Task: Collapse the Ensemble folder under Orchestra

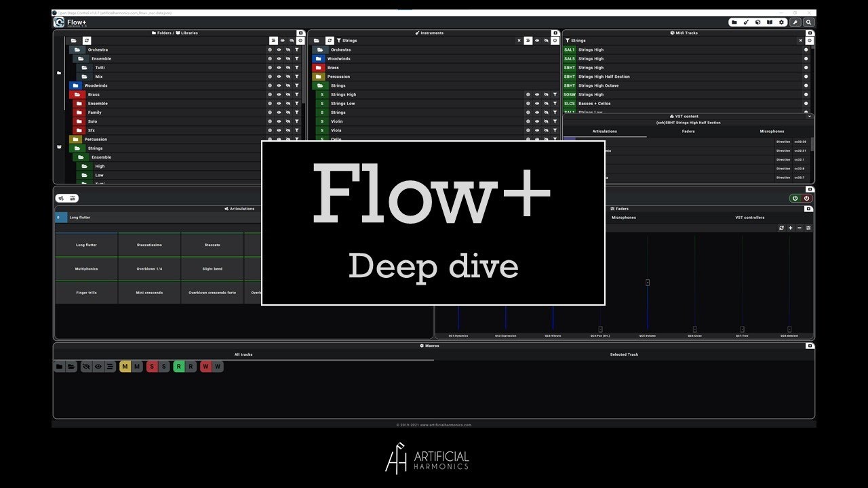Action: pyautogui.click(x=81, y=58)
